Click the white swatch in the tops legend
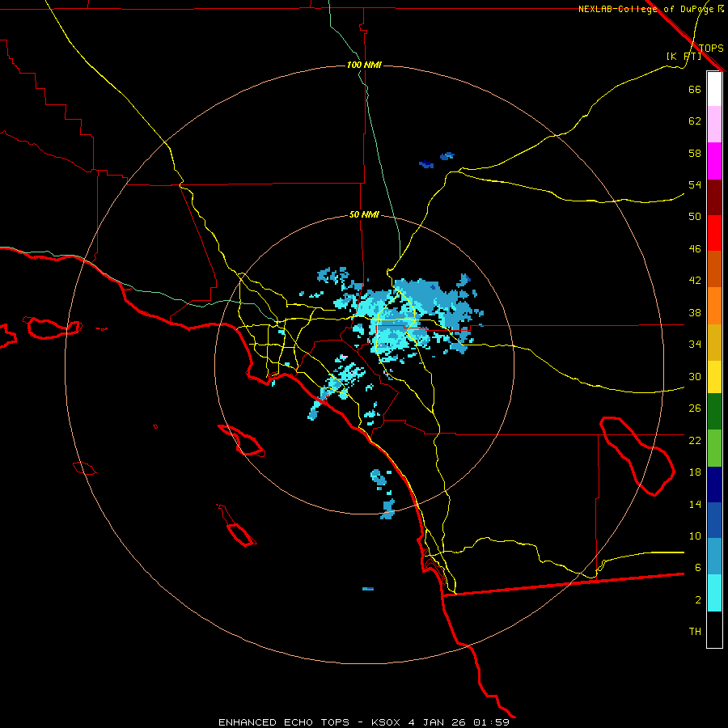 pos(714,89)
